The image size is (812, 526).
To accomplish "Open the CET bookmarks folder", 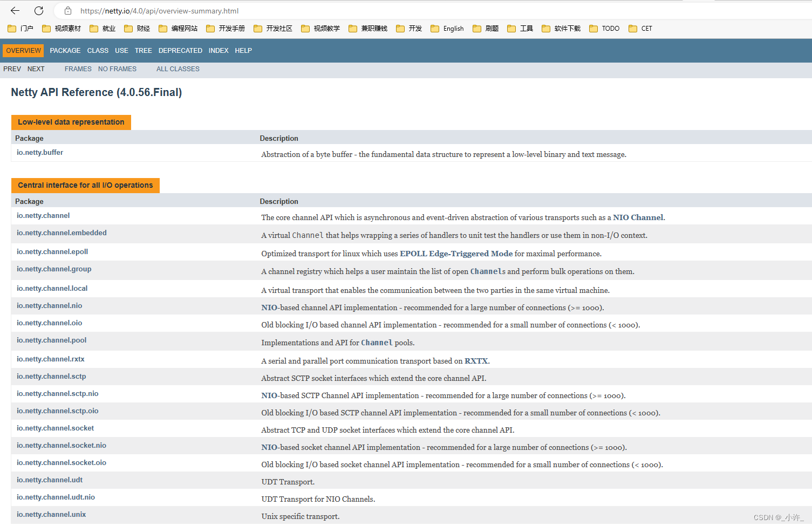I will 646,28.
